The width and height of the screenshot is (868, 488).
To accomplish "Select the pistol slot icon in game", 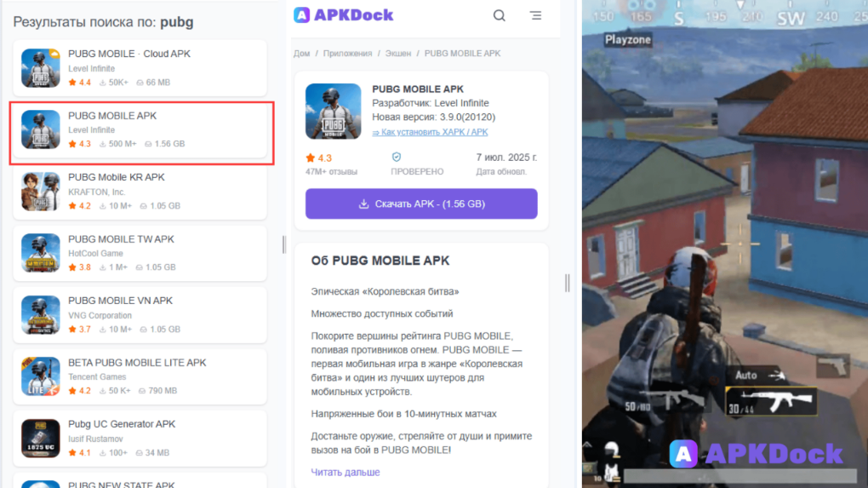I will (833, 366).
